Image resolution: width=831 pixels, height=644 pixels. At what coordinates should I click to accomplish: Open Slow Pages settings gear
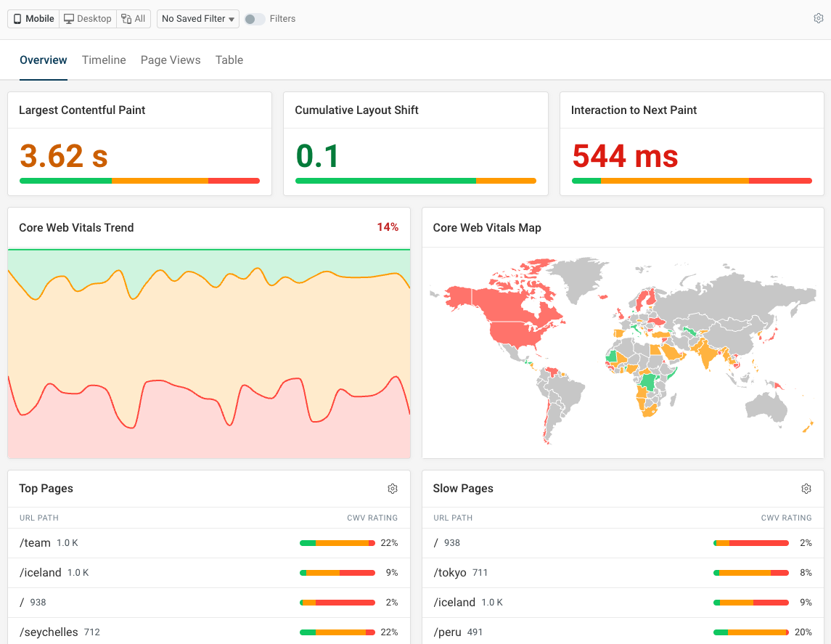(806, 489)
